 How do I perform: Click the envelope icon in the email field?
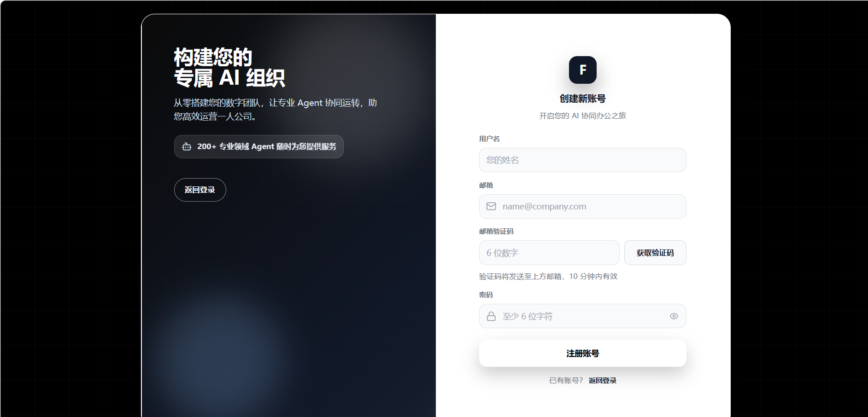pos(491,206)
